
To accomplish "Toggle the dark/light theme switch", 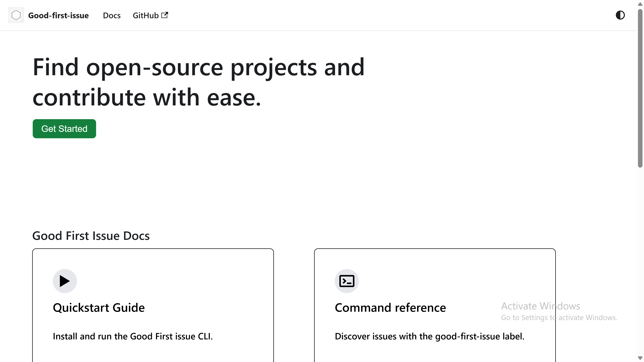I will tap(620, 15).
